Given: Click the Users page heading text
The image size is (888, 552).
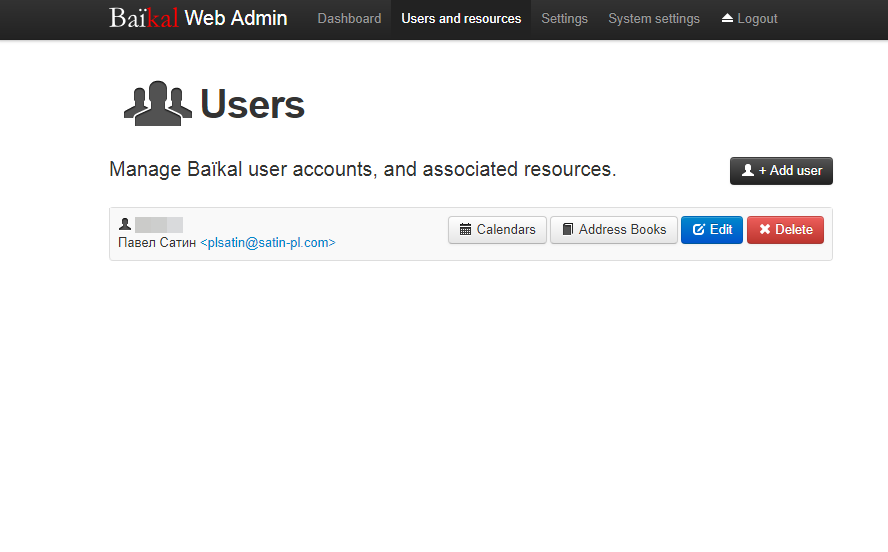Looking at the screenshot, I should tap(252, 104).
